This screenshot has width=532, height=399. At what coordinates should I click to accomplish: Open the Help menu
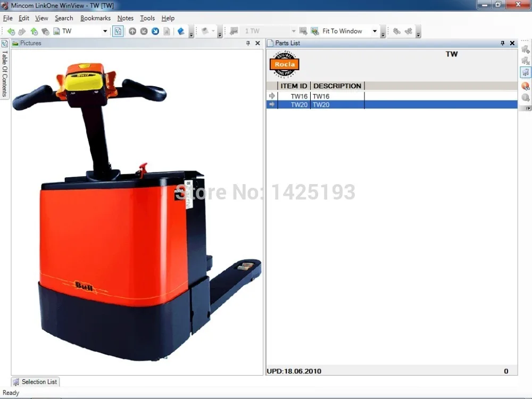168,18
